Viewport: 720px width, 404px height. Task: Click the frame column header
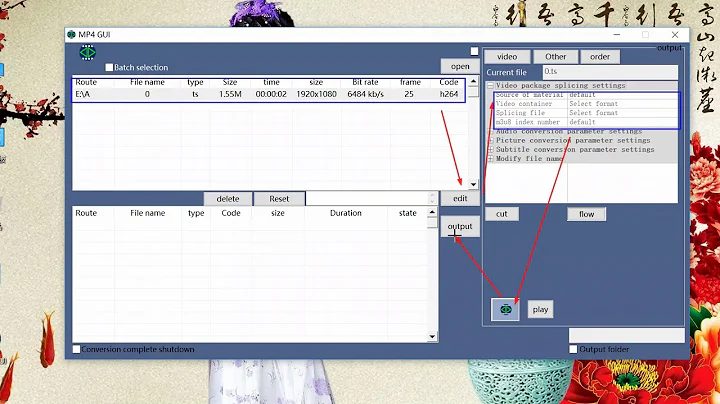click(410, 82)
